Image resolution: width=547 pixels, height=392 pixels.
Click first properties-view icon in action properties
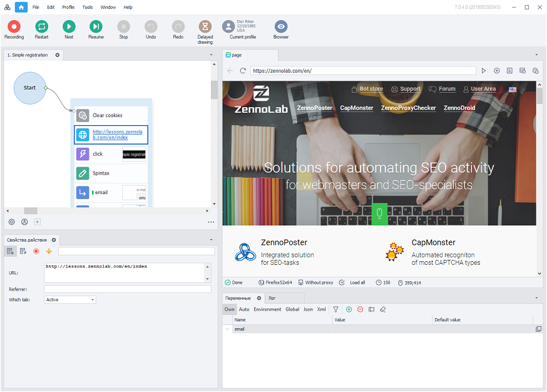coord(10,251)
